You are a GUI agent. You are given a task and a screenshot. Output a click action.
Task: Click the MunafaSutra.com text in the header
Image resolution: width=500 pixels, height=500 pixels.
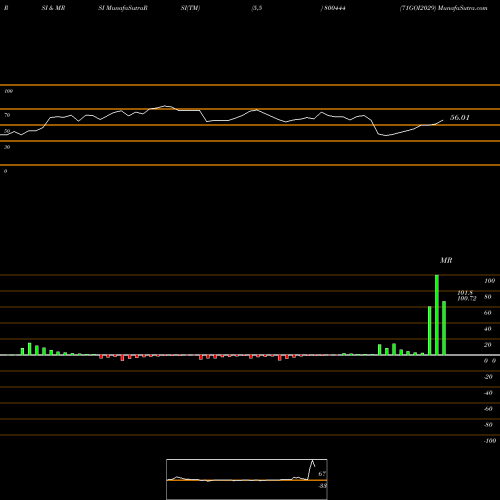click(x=463, y=8)
